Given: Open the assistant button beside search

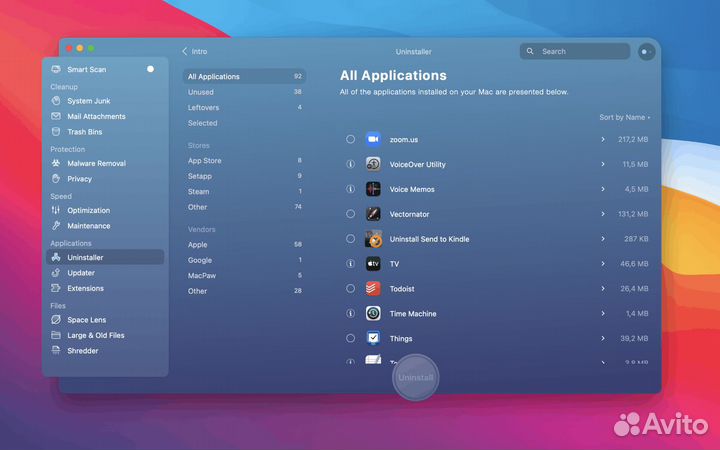Looking at the screenshot, I should click(646, 51).
